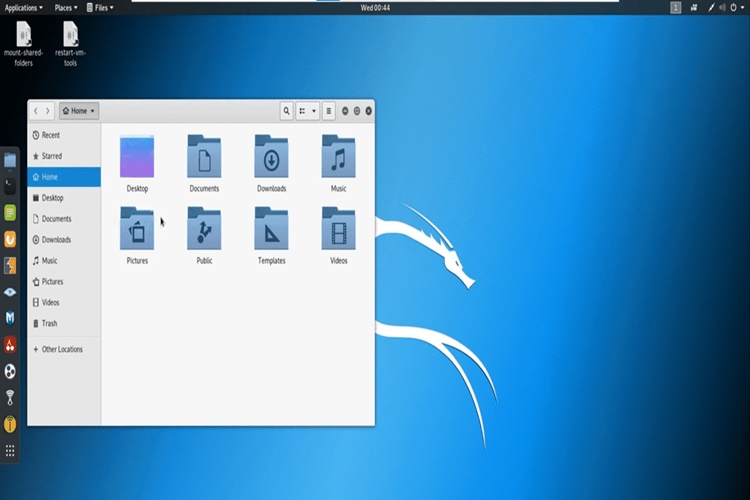Click the search magnifier in Files toolbar
This screenshot has height=500, width=750.
[x=287, y=111]
